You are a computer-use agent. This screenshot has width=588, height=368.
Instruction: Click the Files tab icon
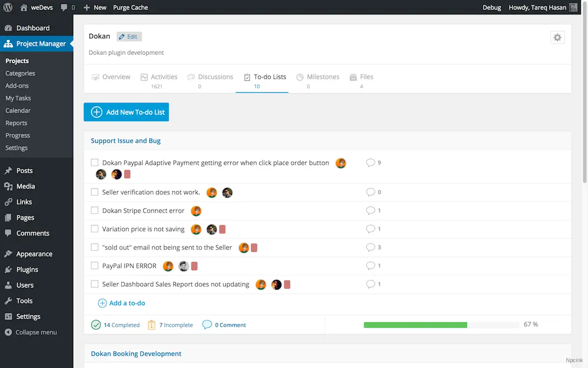point(353,76)
